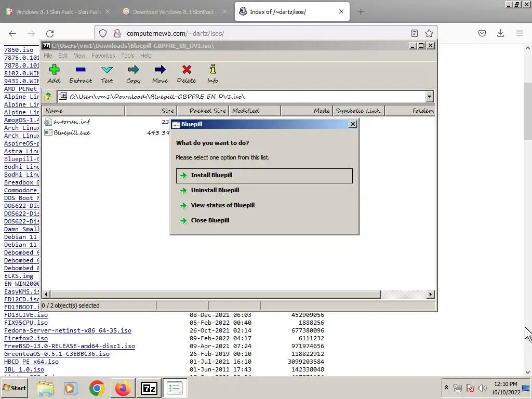The height and width of the screenshot is (399, 532).
Task: Expand the 7-Zip address path dropdown
Action: pyautogui.click(x=429, y=97)
